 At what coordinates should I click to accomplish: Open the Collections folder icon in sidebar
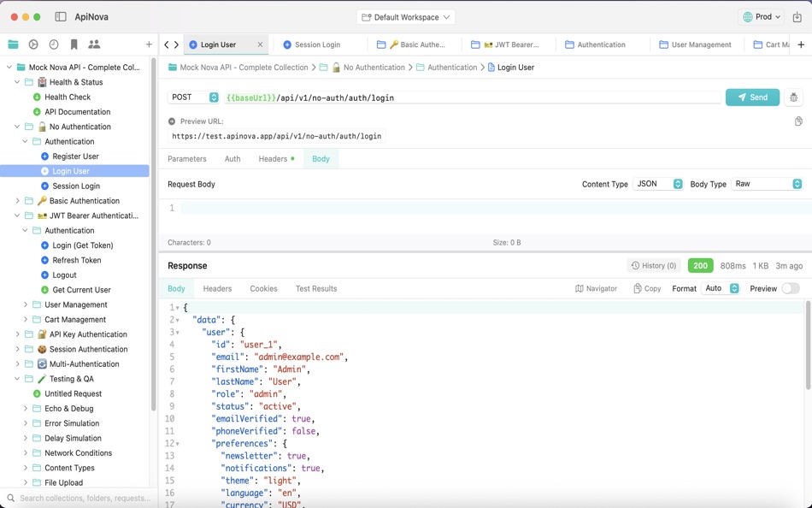tap(13, 44)
